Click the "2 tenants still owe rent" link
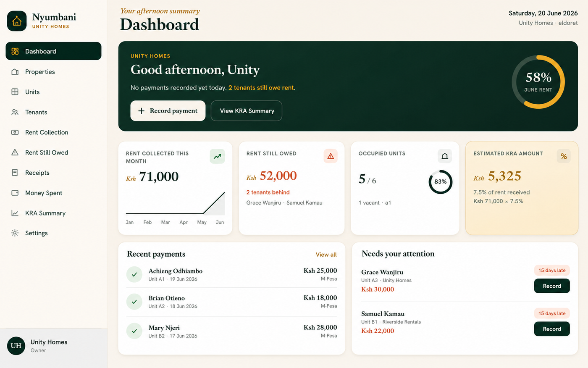This screenshot has height=368, width=588. [x=261, y=88]
